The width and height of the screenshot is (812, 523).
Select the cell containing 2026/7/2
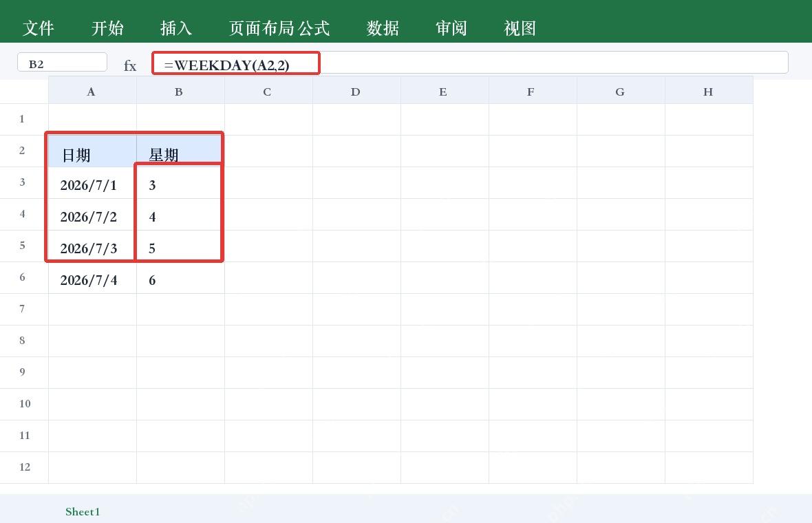(x=93, y=215)
